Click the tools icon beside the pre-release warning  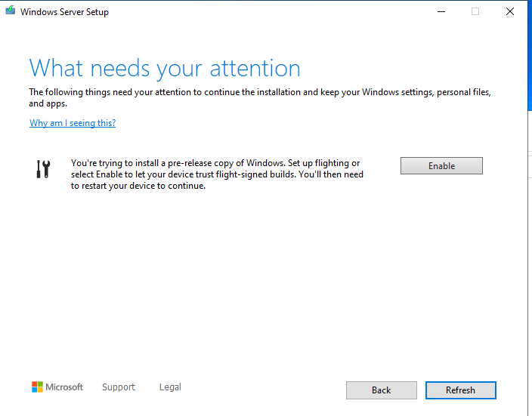click(43, 169)
